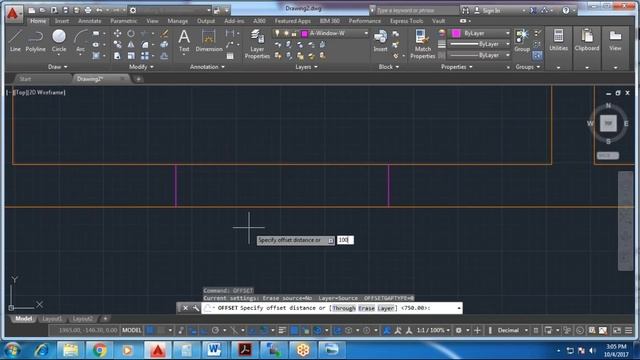
Task: Switch to the Annotate ribbon tab
Action: [x=89, y=21]
